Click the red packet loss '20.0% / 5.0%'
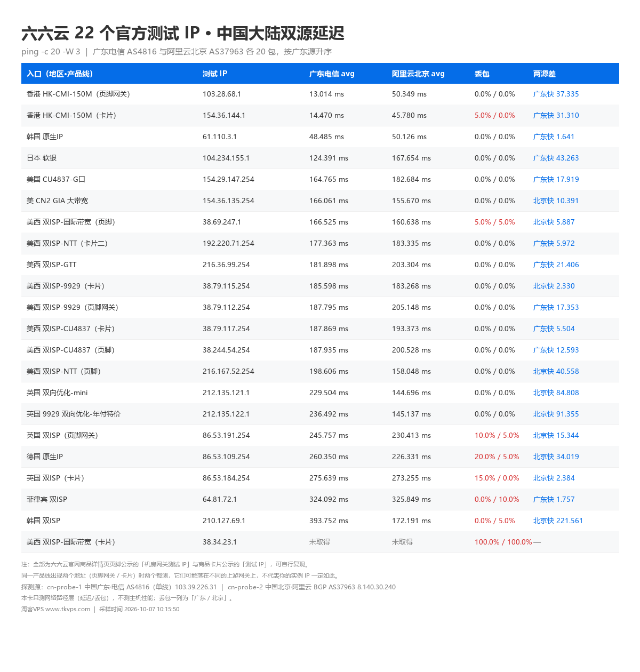Image resolution: width=640 pixels, height=672 pixels. point(497,457)
